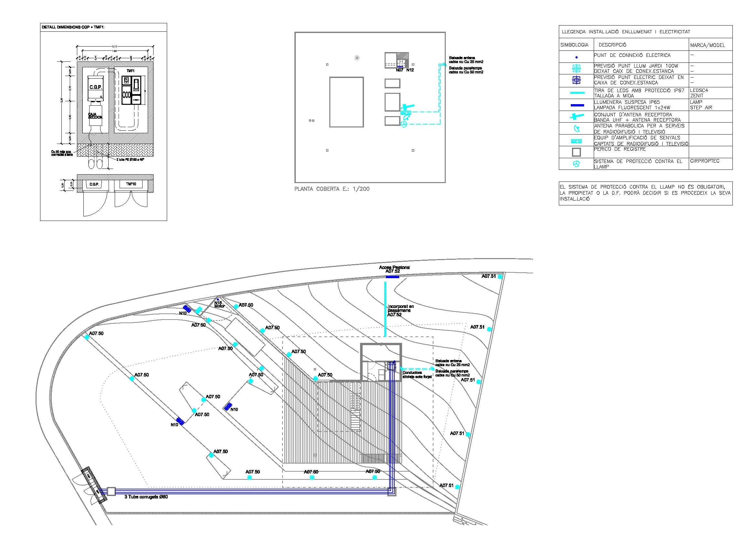Click the UHF antenna receiver legend symbol
The image size is (756, 535).
[x=576, y=116]
